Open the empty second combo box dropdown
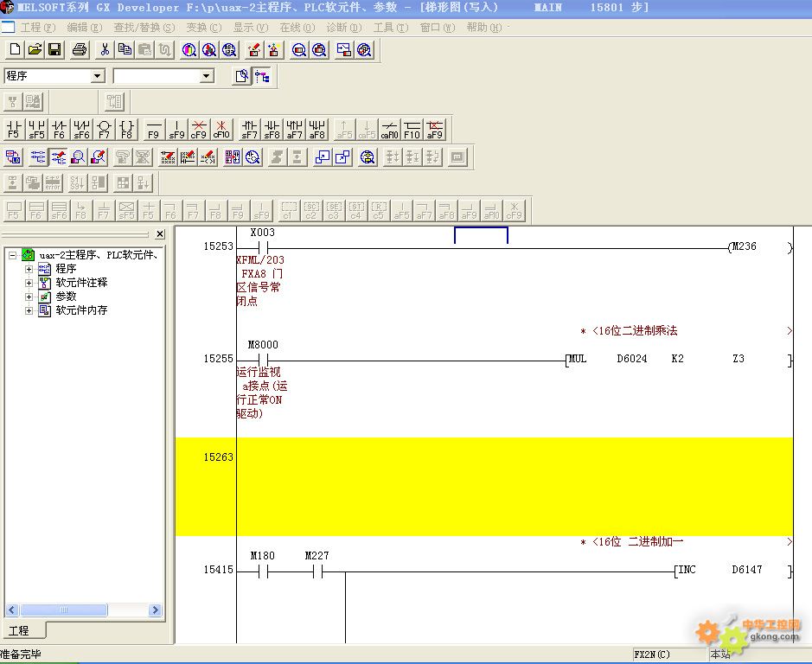The width and height of the screenshot is (812, 664). (x=206, y=76)
